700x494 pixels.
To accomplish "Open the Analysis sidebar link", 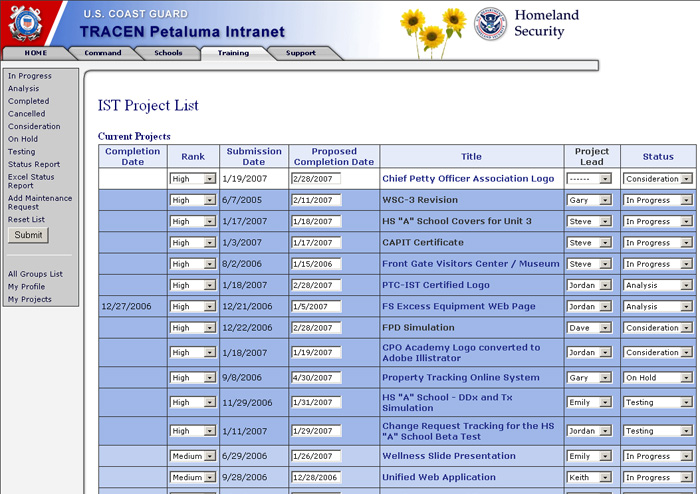I will coord(23,88).
